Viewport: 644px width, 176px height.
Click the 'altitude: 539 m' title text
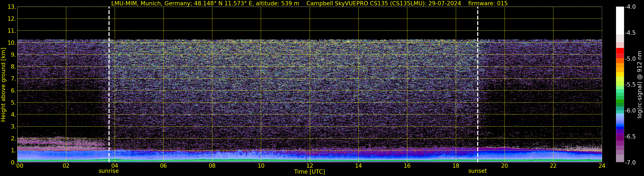[277, 3]
